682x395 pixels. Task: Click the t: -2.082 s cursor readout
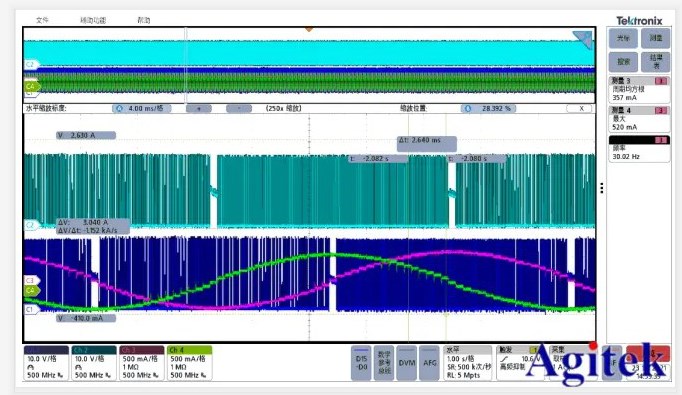tap(378, 159)
